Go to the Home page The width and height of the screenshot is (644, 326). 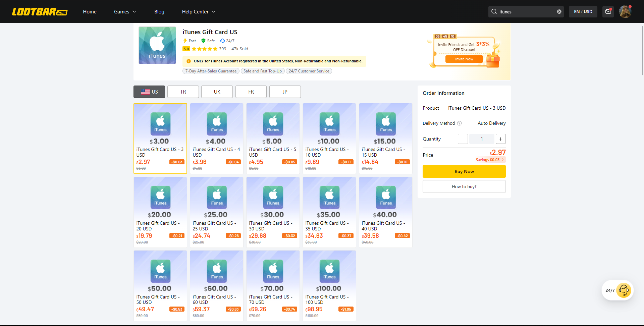coord(90,12)
